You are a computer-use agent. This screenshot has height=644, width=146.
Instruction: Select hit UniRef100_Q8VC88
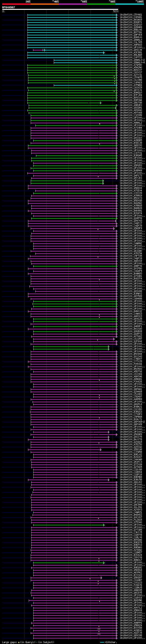pos(131,636)
